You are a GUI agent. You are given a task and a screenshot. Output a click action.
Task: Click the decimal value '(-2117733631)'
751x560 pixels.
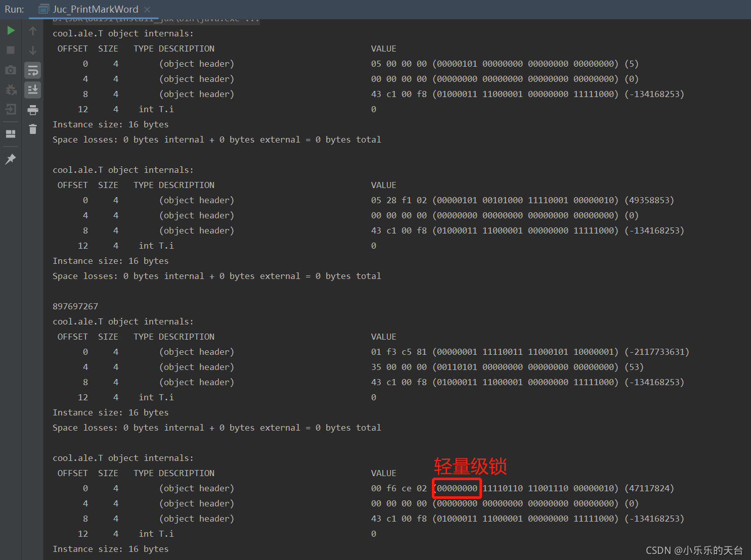(657, 352)
